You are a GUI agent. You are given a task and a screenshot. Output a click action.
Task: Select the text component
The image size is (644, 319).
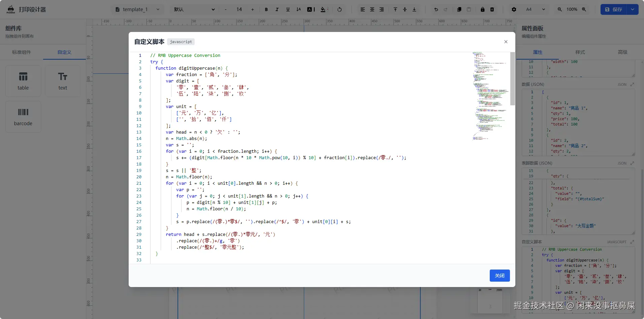[63, 81]
